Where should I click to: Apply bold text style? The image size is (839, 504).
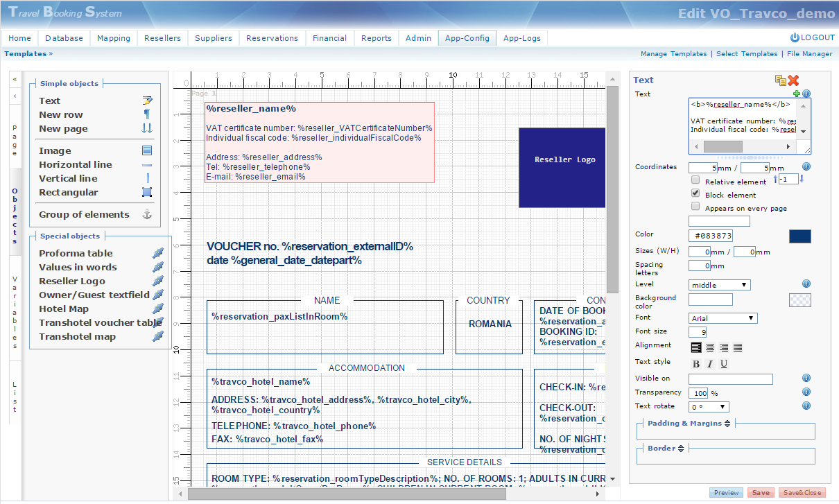[696, 364]
